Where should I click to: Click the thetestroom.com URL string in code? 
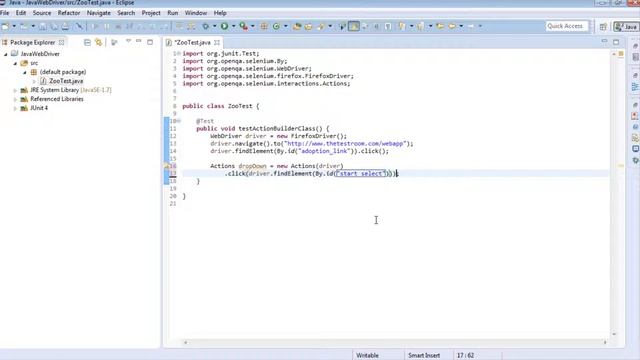pos(345,144)
